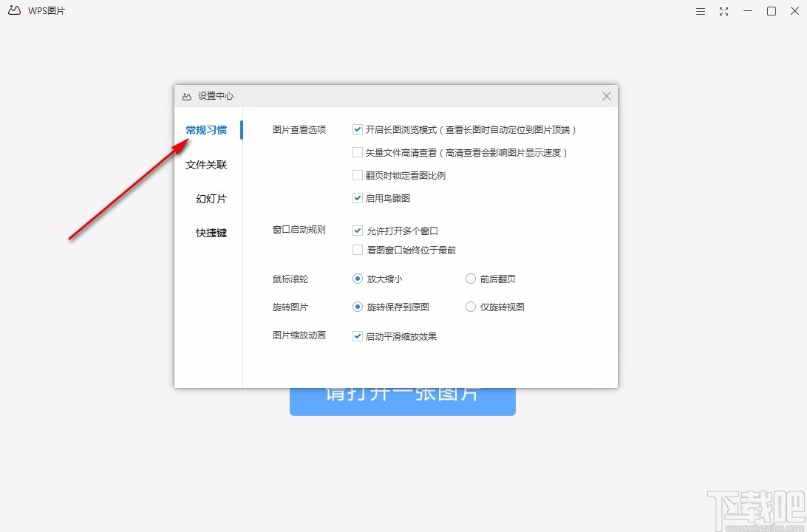Click the WPS图片 logo icon
807x532 pixels.
click(13, 10)
